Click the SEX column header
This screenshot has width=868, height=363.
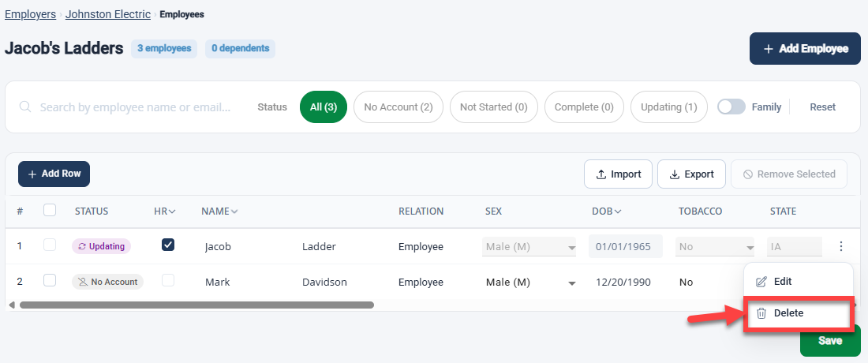(494, 211)
